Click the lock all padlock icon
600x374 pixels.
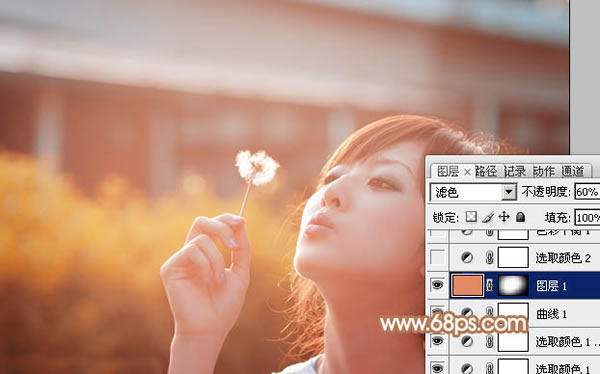520,217
